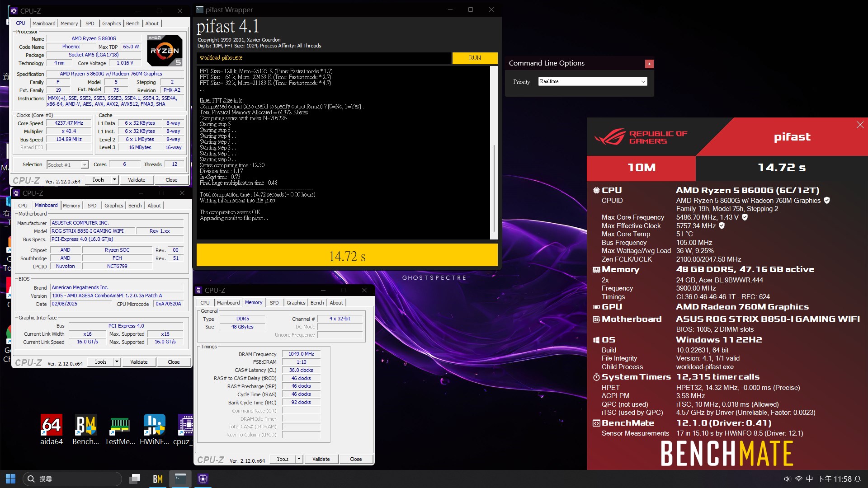Click the DRAM Frequency value 1049.0 MHz
This screenshot has height=488, width=868.
[x=301, y=354]
